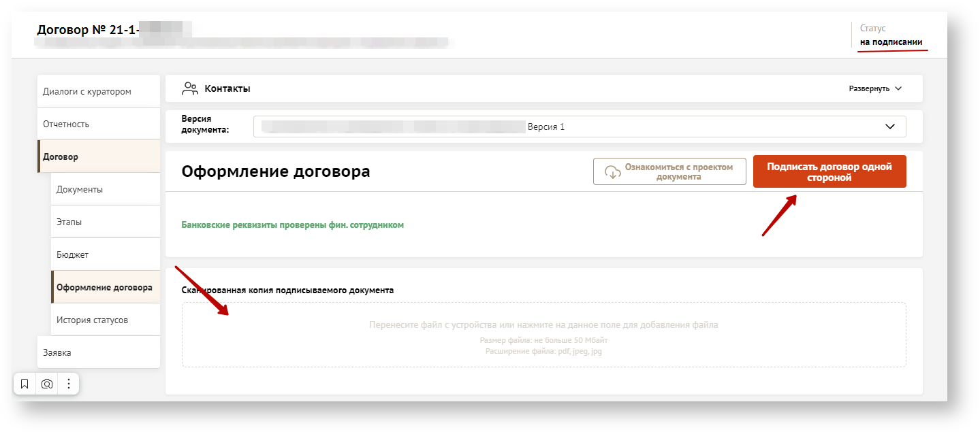Click the bookmark icon in floating toolbar

(x=25, y=384)
